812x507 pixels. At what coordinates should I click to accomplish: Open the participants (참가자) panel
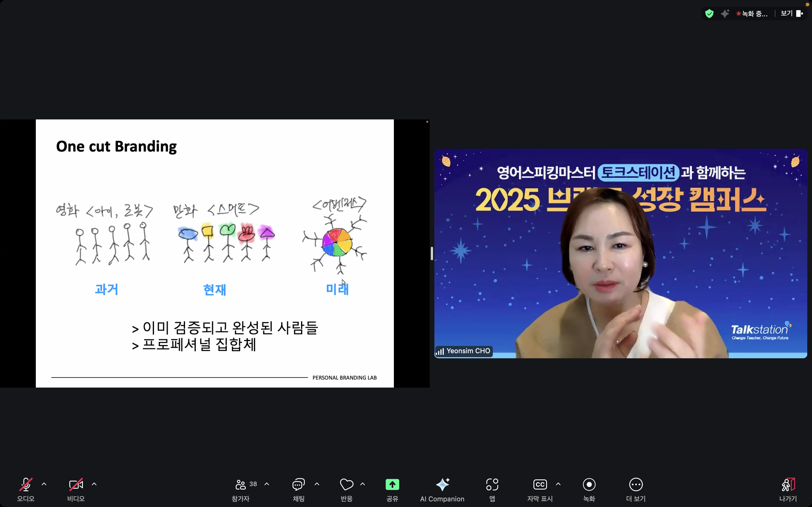[241, 484]
